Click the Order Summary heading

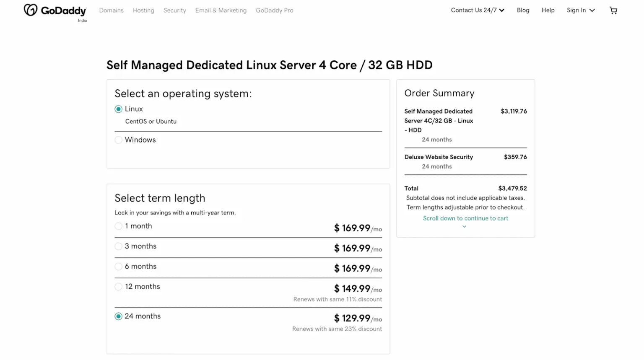439,93
